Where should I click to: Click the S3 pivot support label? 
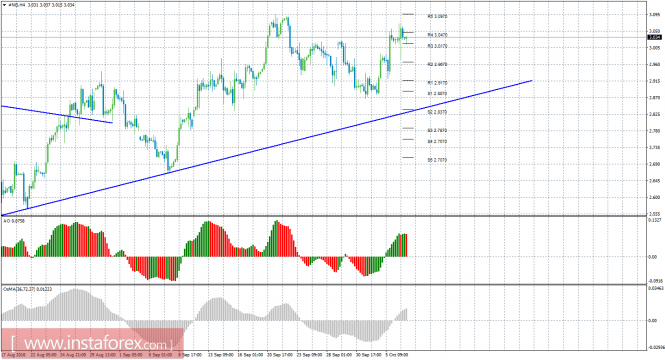pyautogui.click(x=437, y=131)
